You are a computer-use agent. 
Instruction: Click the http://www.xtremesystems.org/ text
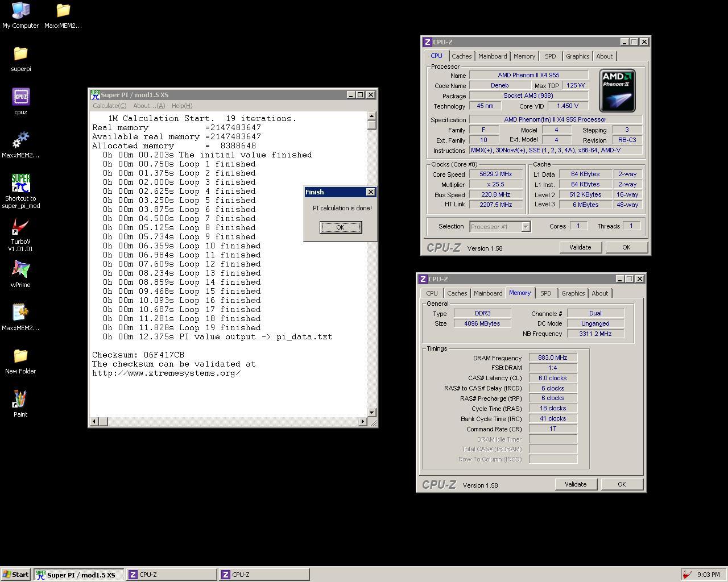(x=166, y=373)
